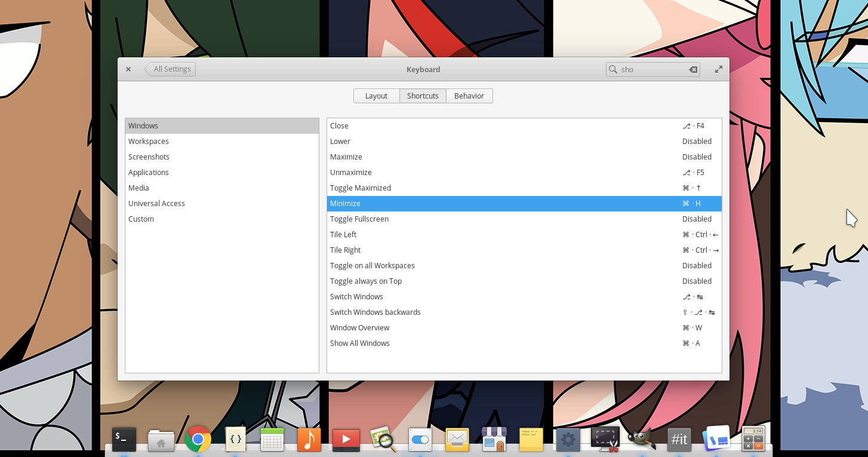Close the Keyboard settings window

click(128, 69)
